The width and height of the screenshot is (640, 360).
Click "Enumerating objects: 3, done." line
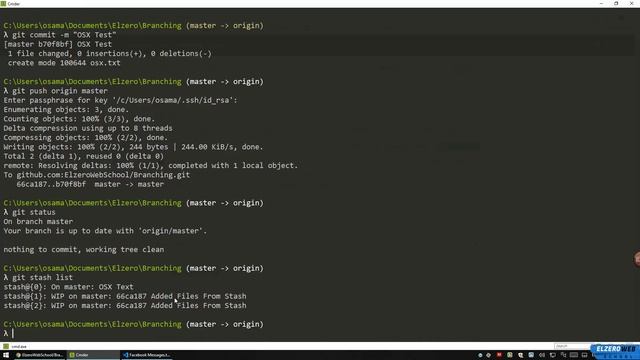[66, 110]
